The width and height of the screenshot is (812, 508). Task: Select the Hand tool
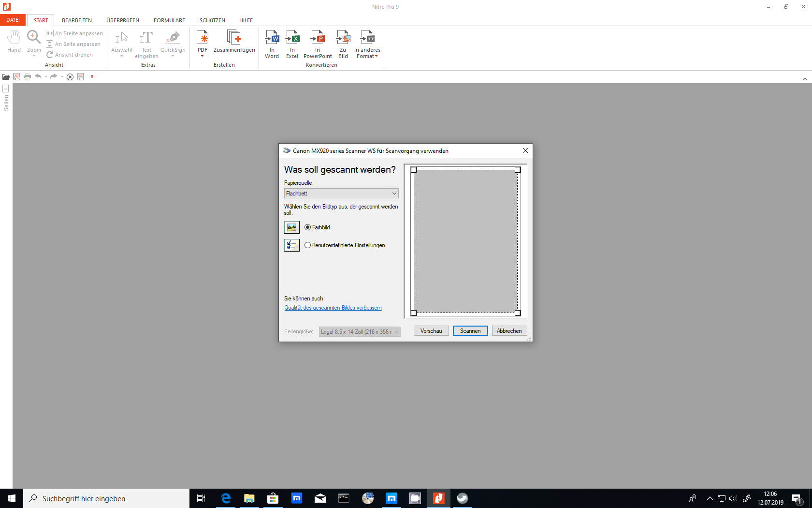coord(14,42)
